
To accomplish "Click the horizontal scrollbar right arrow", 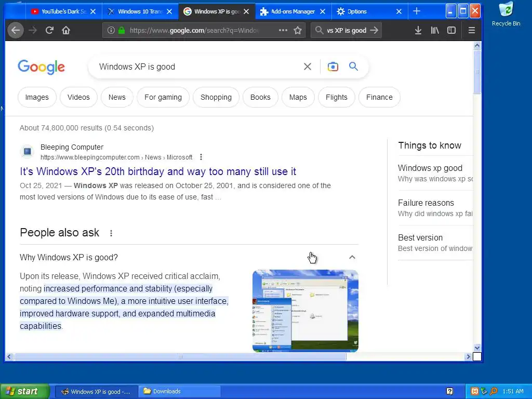I will (468, 356).
